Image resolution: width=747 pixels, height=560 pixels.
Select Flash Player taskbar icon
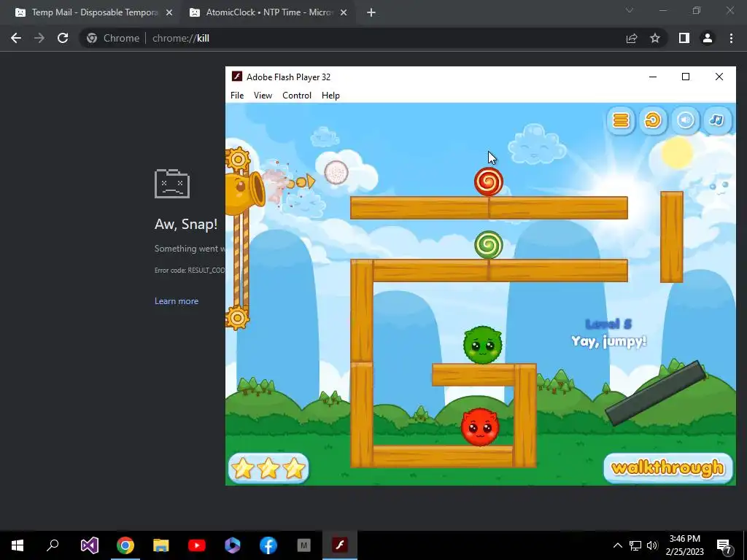click(340, 545)
